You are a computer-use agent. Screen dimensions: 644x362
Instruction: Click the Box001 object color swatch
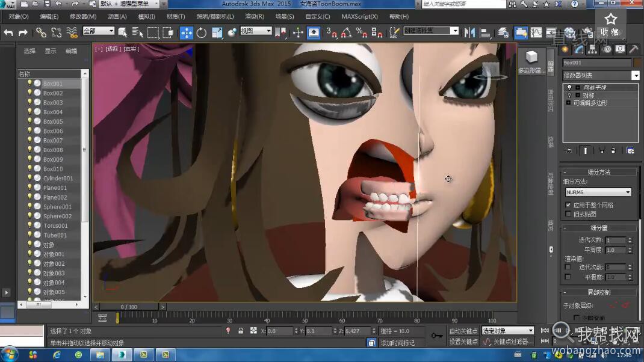click(x=637, y=63)
